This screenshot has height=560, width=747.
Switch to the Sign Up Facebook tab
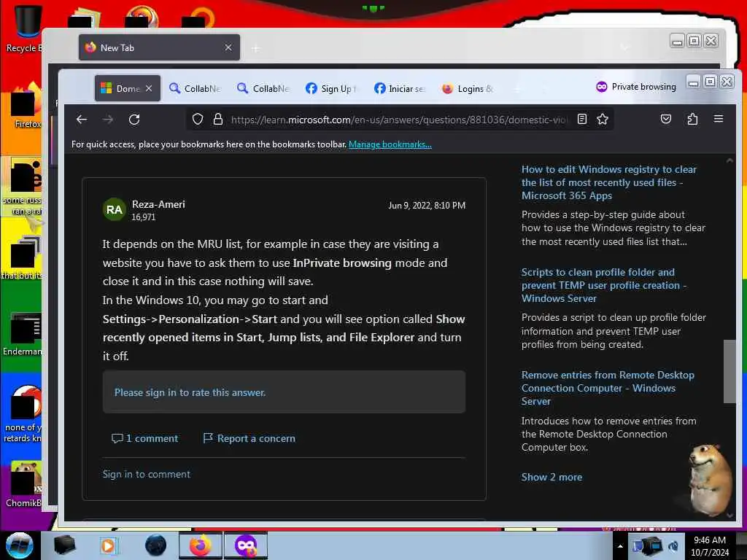click(332, 88)
